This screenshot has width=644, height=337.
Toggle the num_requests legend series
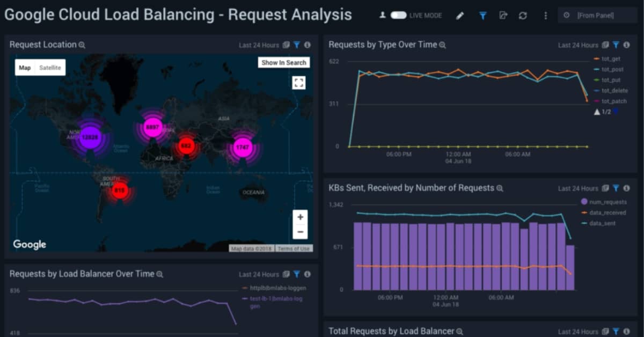pyautogui.click(x=604, y=202)
